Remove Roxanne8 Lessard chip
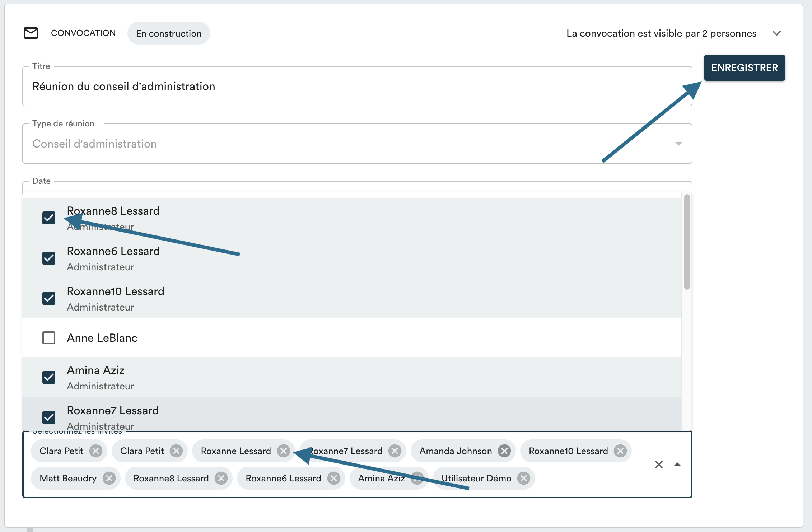 221,478
